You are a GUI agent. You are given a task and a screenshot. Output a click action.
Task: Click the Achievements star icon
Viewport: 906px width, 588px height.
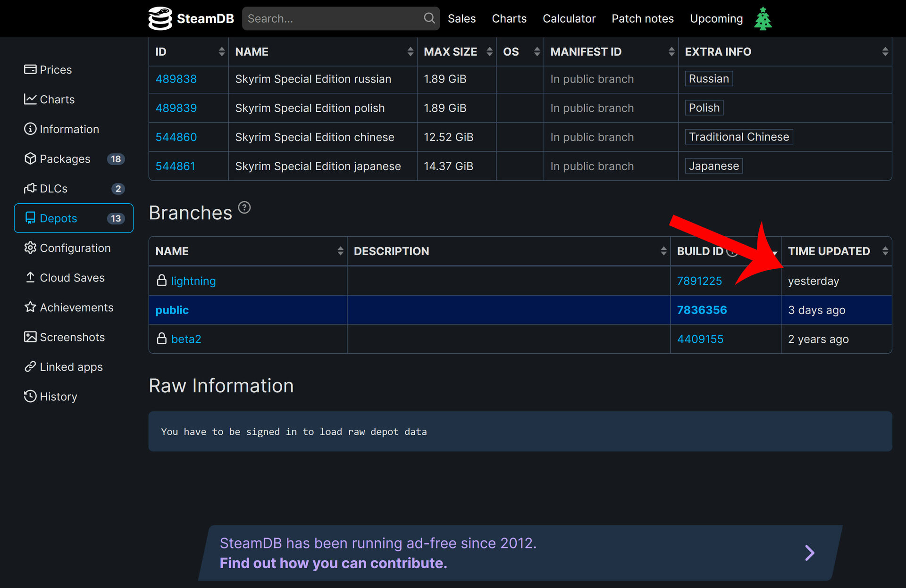30,307
